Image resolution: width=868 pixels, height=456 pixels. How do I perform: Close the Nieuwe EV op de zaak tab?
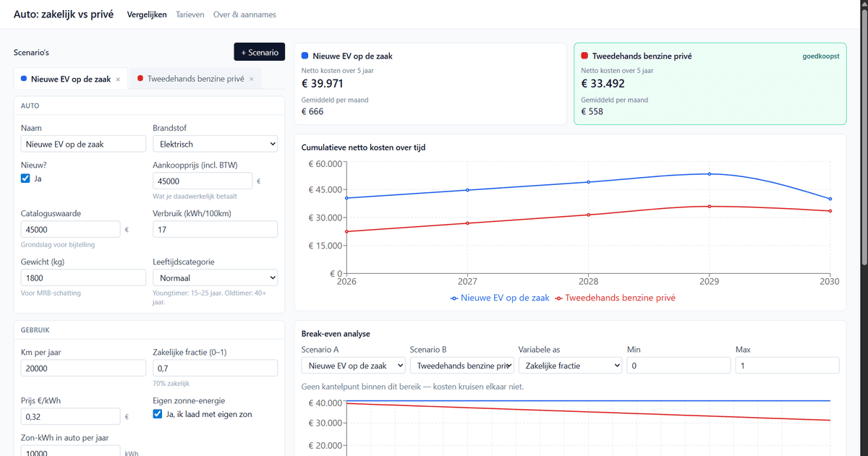point(118,79)
